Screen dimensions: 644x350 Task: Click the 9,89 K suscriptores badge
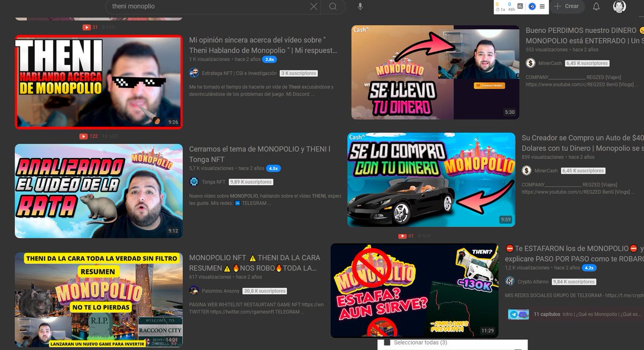pos(251,182)
